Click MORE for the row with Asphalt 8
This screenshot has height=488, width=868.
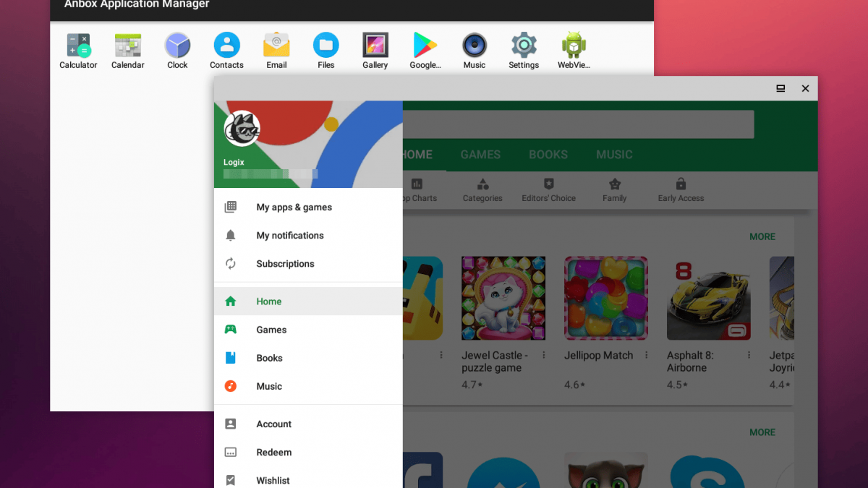[762, 236]
